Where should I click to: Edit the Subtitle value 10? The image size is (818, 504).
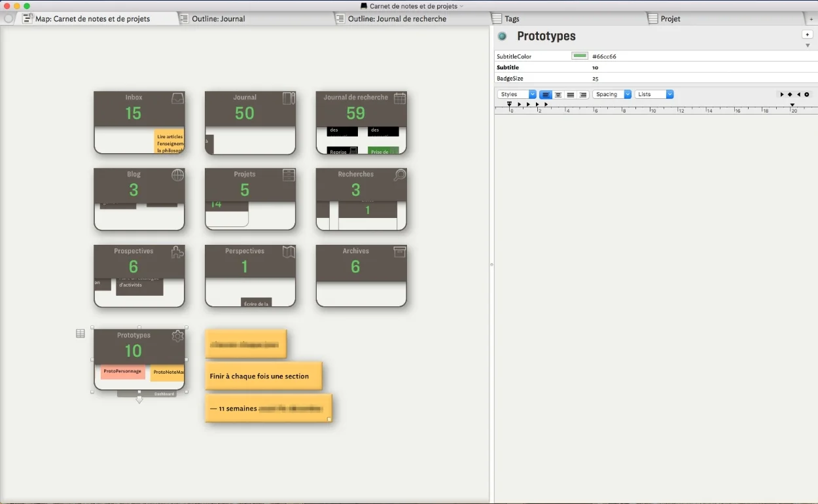point(596,67)
